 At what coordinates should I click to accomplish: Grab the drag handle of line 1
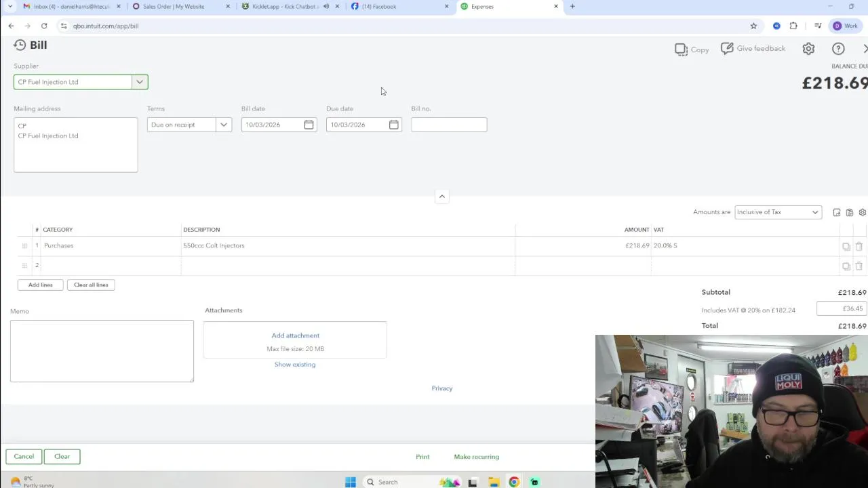click(24, 245)
